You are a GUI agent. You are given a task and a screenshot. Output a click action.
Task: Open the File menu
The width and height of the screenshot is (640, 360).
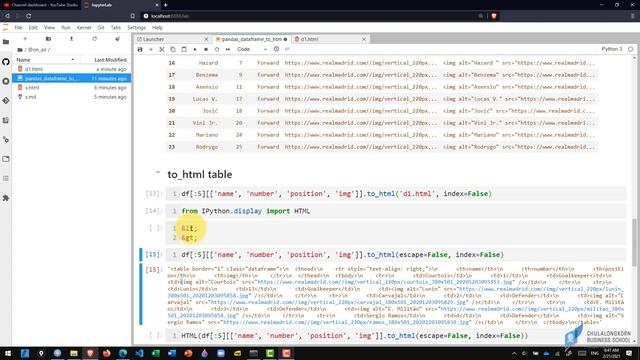click(x=18, y=28)
